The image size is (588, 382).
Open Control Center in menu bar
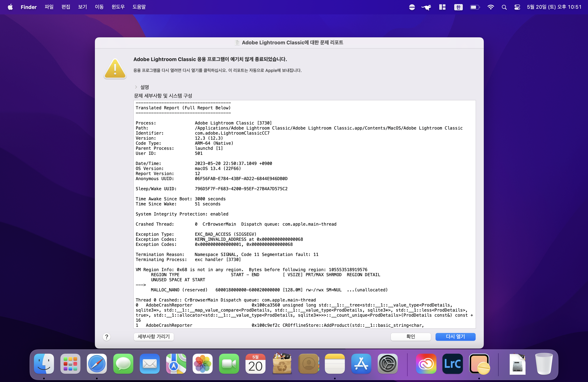517,7
